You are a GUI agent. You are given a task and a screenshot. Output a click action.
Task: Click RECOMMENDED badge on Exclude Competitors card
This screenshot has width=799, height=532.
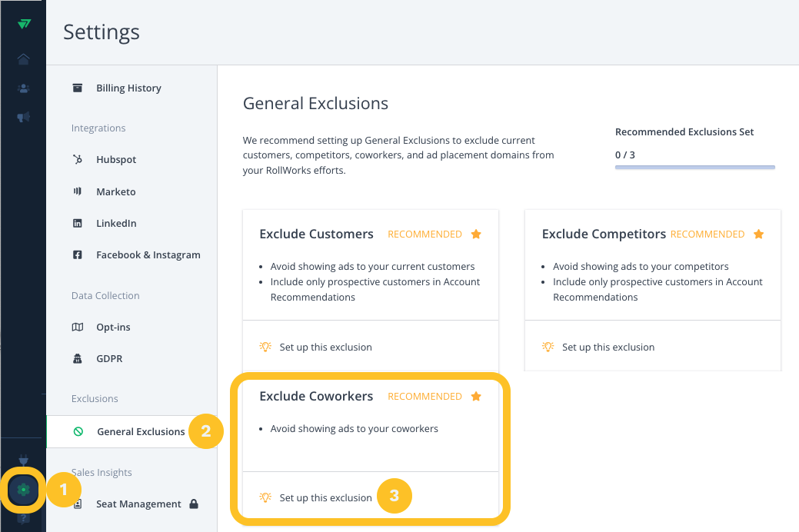coord(707,234)
